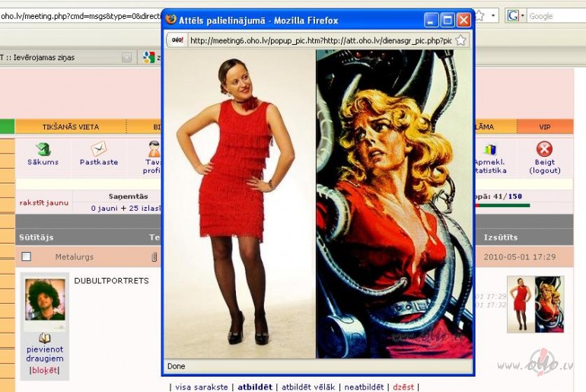Click the 'dzēst' delete link

click(x=403, y=387)
